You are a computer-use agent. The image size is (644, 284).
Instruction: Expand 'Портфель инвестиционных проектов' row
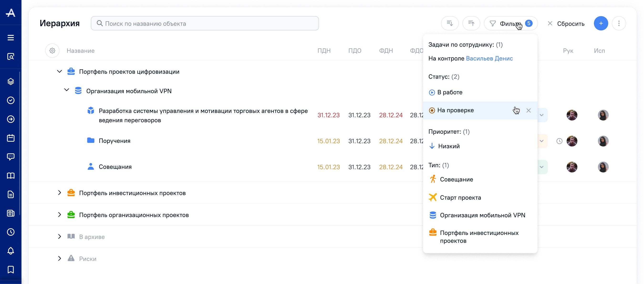tap(59, 193)
